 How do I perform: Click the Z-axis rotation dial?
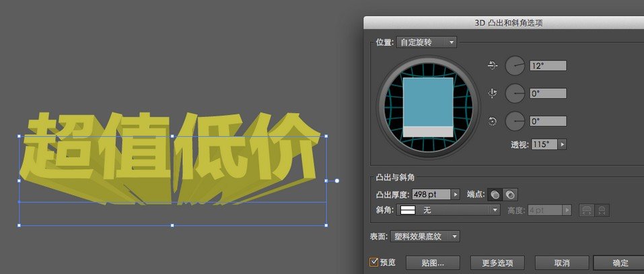pyautogui.click(x=515, y=121)
